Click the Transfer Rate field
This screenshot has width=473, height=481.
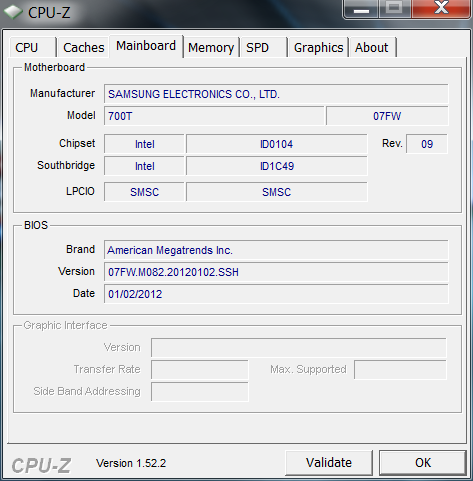200,370
